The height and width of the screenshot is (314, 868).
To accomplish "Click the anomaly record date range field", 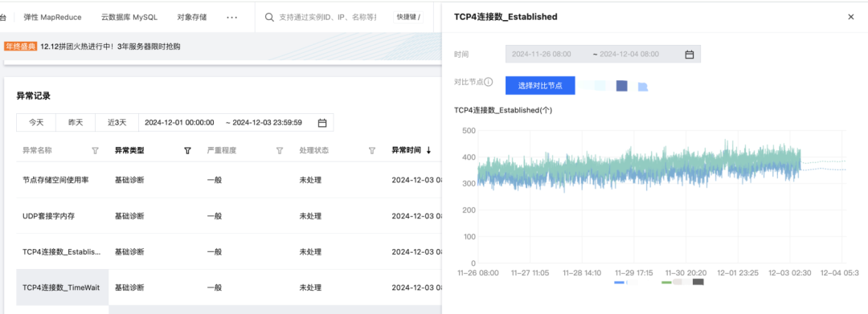I will click(x=235, y=123).
